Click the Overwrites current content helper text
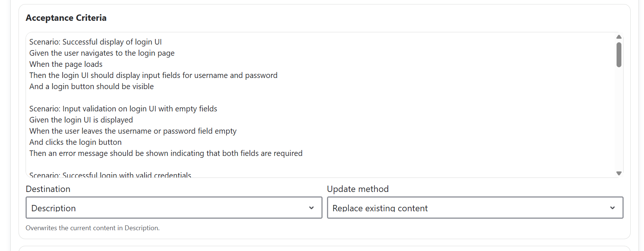Screen dimensions: 644x251 coord(92,228)
